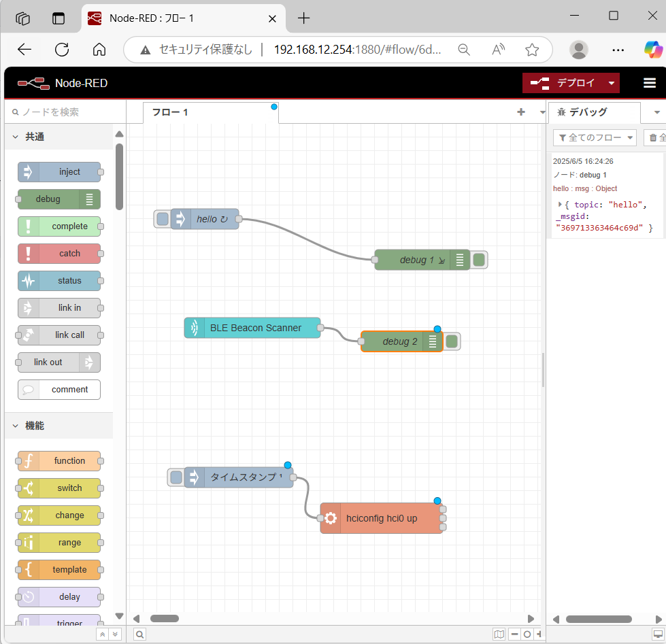Collapse the 機能 palette category

click(59, 426)
